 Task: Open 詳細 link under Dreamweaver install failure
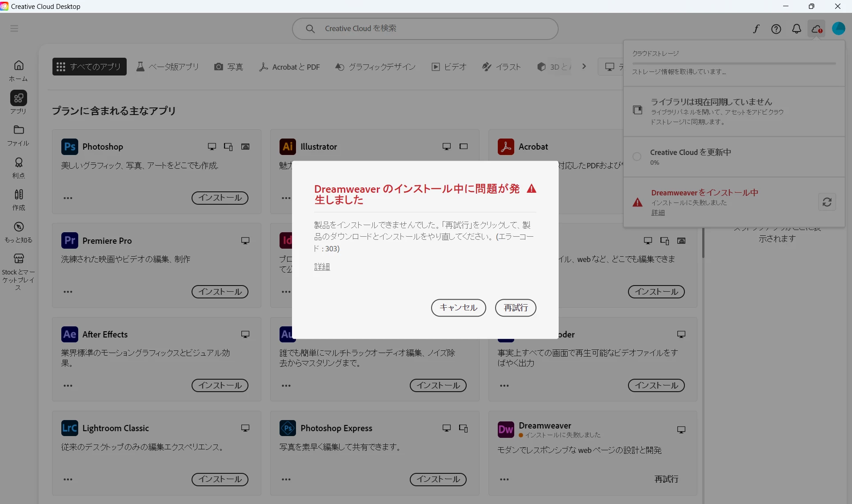pyautogui.click(x=658, y=213)
